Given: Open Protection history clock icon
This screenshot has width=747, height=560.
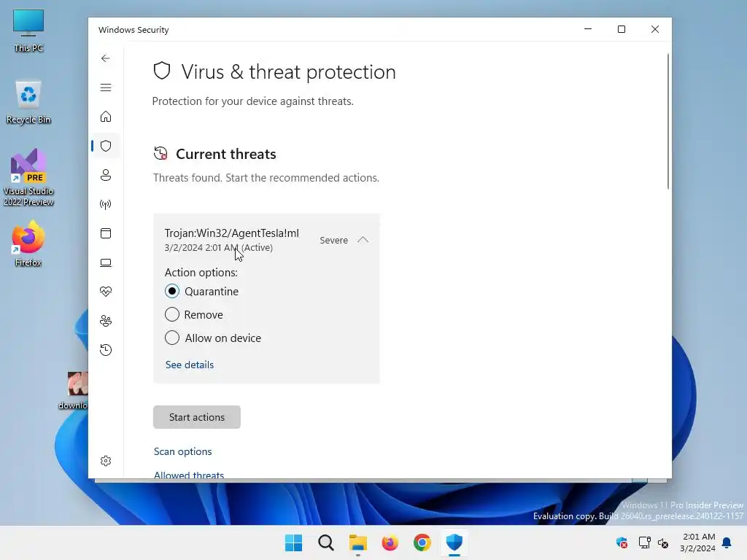Looking at the screenshot, I should [106, 350].
